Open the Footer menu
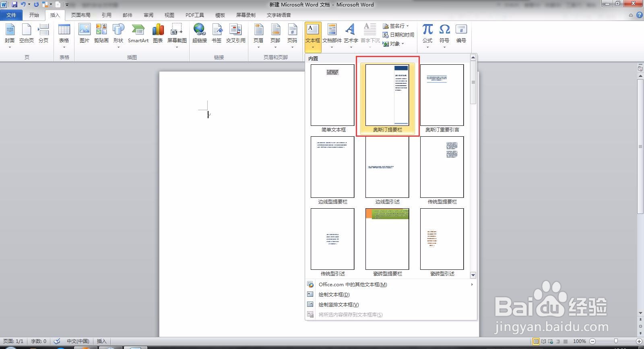The image size is (644, 349). pyautogui.click(x=275, y=35)
